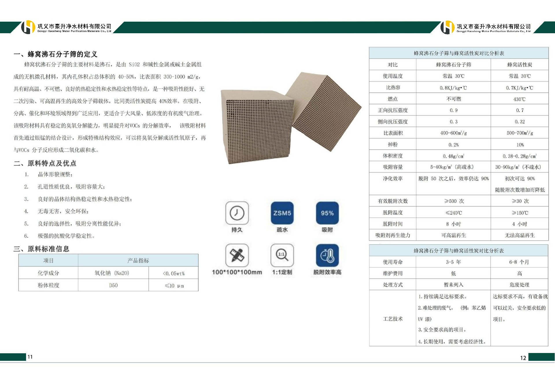Click heading 三、原料标准信息
This screenshot has width=555, height=392.
tap(41, 249)
